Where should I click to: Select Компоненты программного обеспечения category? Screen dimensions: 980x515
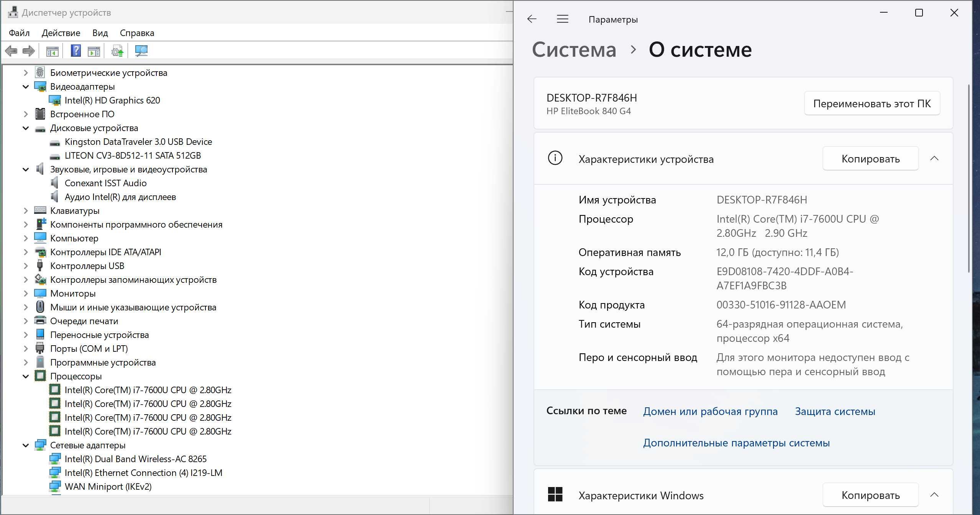[x=136, y=225]
